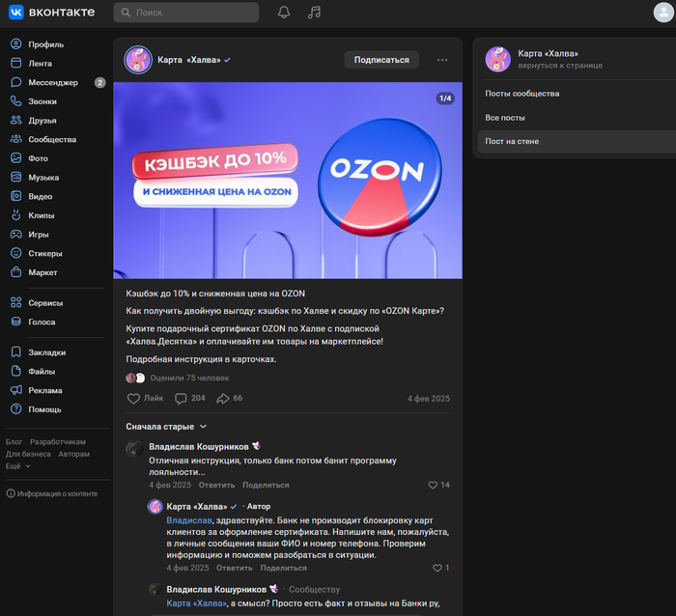Viewport: 676px width, 616px height.
Task: Expand the 'Ещё' footer menu
Action: tap(17, 465)
